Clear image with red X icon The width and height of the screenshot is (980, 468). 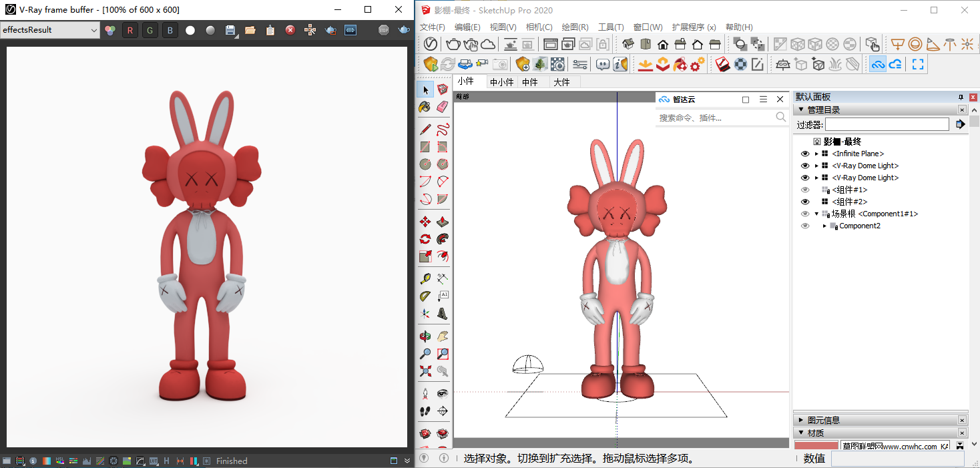click(290, 30)
